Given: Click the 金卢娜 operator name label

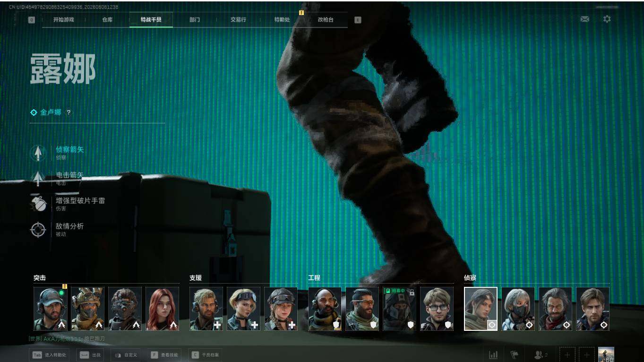Looking at the screenshot, I should [x=51, y=112].
